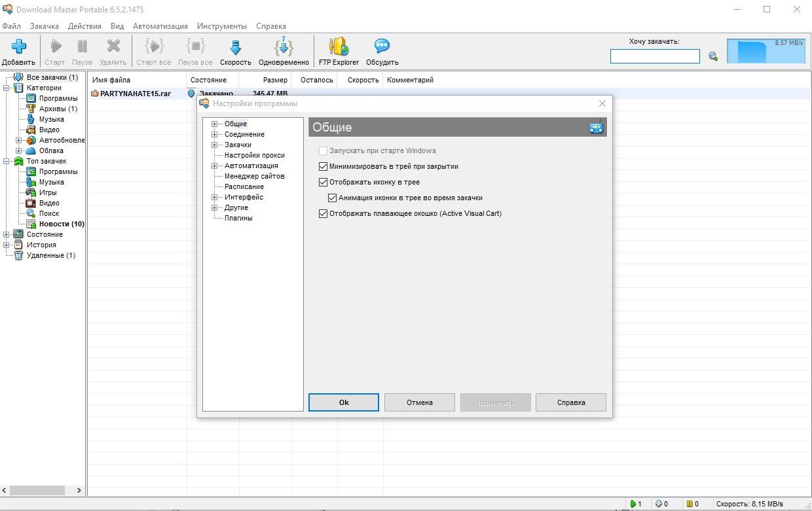
Task: Open the Одновременно toolbar icon
Action: (284, 46)
